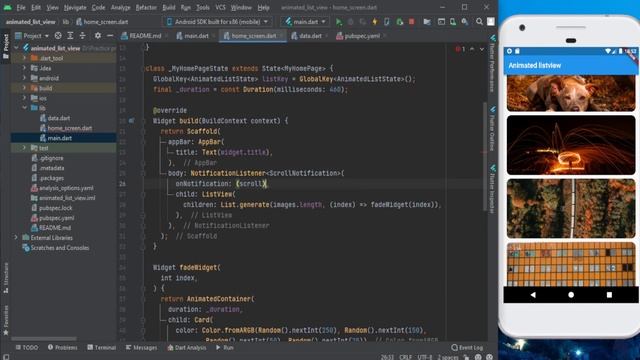
Task: Open the Terminal tool window
Action: point(102,347)
